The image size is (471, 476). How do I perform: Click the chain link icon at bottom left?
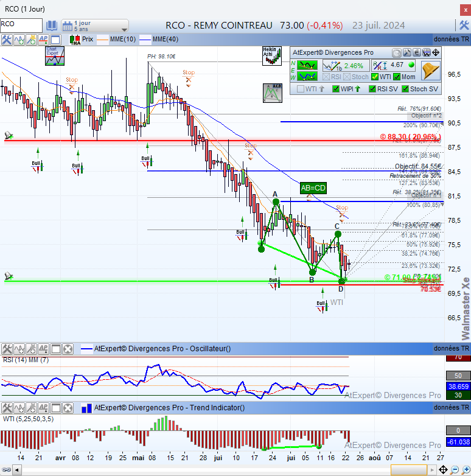click(x=6, y=471)
